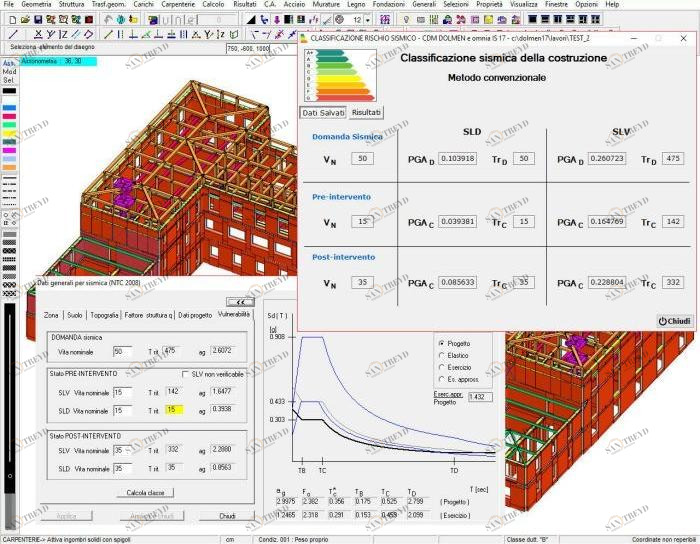Click the Mod mode icon in left sidebar
This screenshot has width=700, height=544.
click(10, 72)
